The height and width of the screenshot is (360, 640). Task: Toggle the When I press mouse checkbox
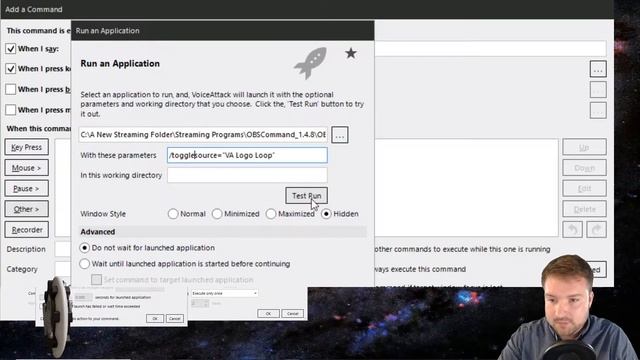11,110
